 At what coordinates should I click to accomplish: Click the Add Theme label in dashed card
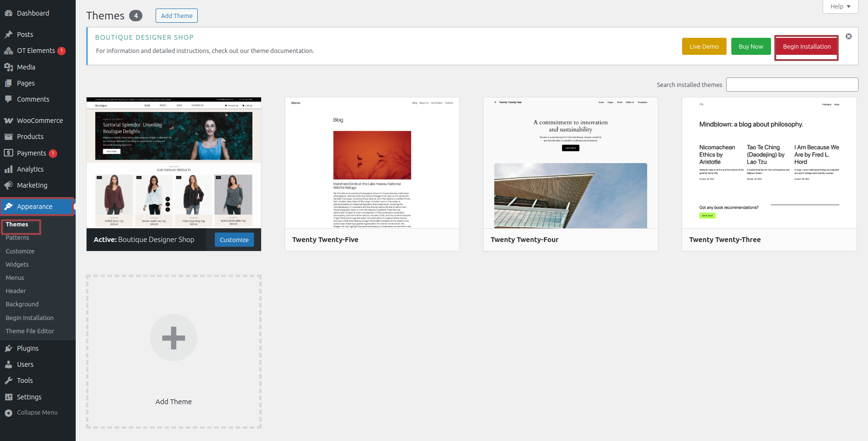pyautogui.click(x=174, y=402)
